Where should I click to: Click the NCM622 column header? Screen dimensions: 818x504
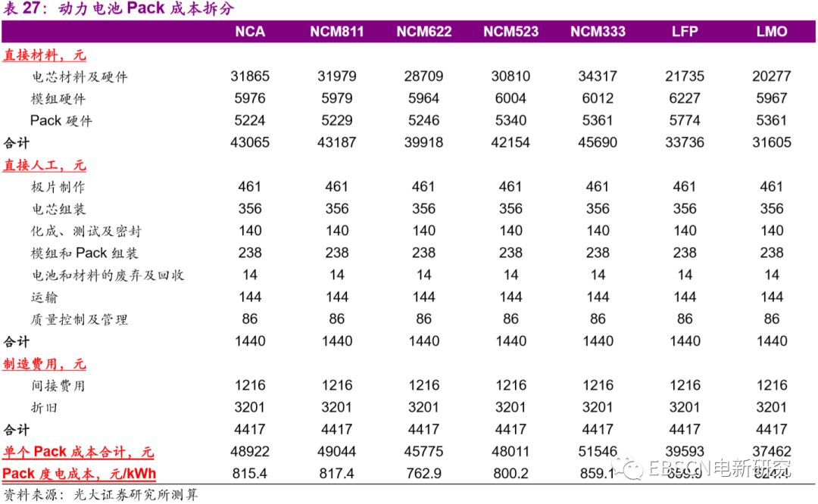(x=424, y=32)
